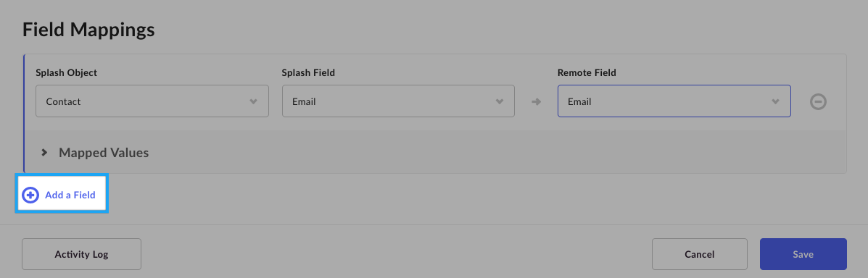Open the Activity Log
The width and height of the screenshot is (868, 278).
coord(81,254)
